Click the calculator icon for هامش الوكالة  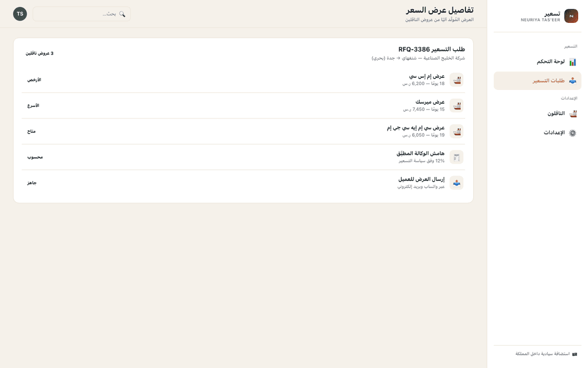coord(456,158)
